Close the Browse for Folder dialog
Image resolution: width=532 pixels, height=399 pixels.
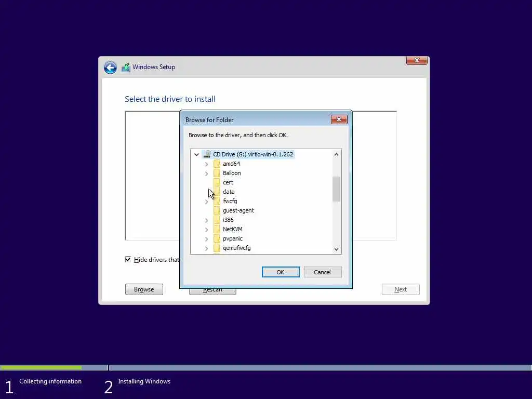[339, 119]
